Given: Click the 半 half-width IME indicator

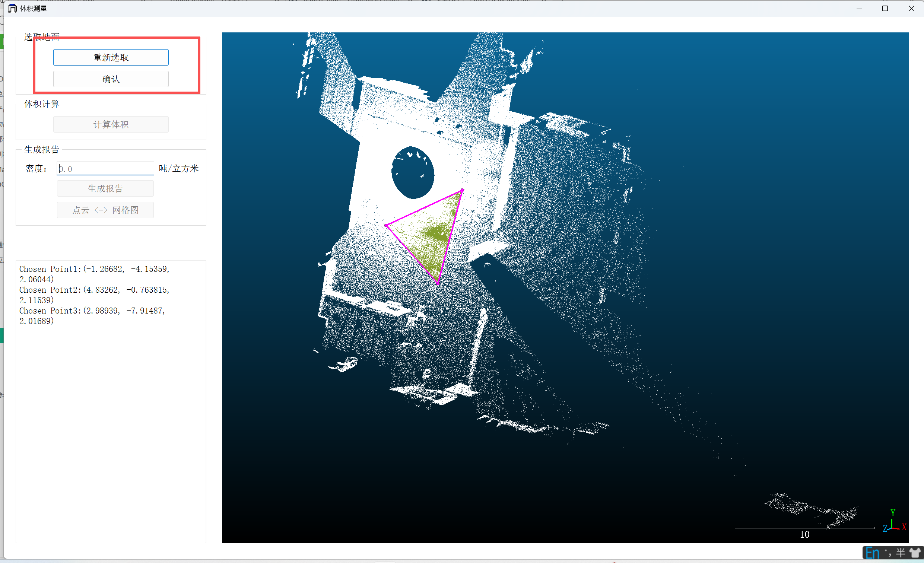Looking at the screenshot, I should (x=901, y=553).
